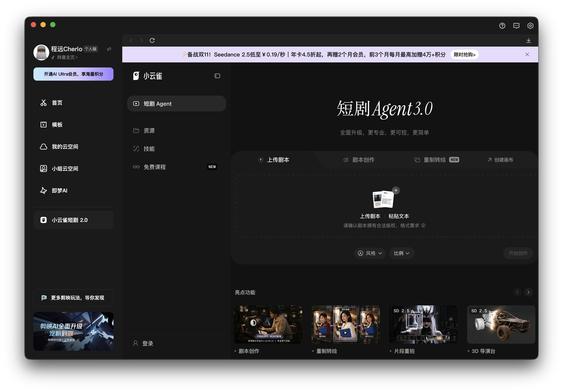
Task: Open 即梦AI in the left navigation
Action: [x=73, y=191]
